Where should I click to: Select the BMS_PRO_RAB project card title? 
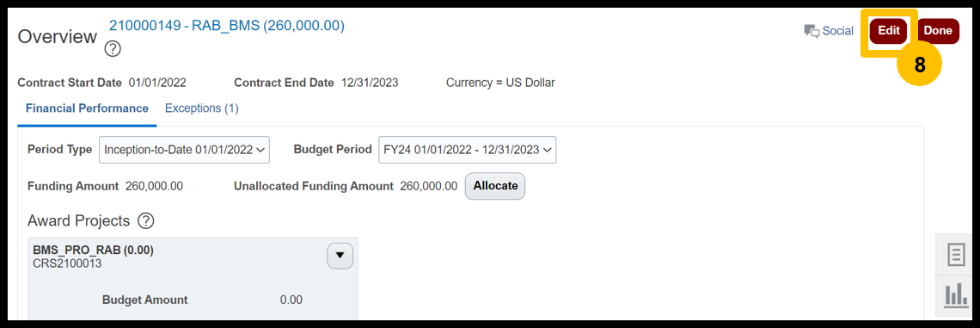pos(93,251)
